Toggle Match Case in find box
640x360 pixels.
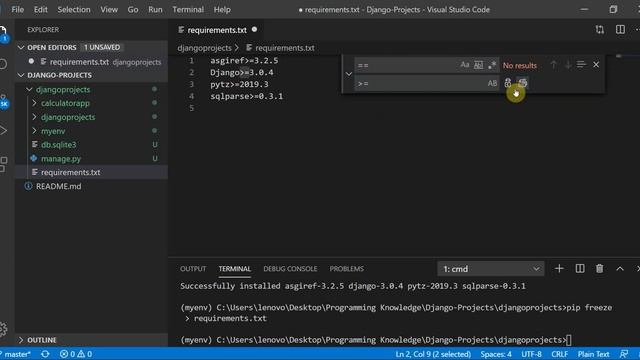(464, 65)
